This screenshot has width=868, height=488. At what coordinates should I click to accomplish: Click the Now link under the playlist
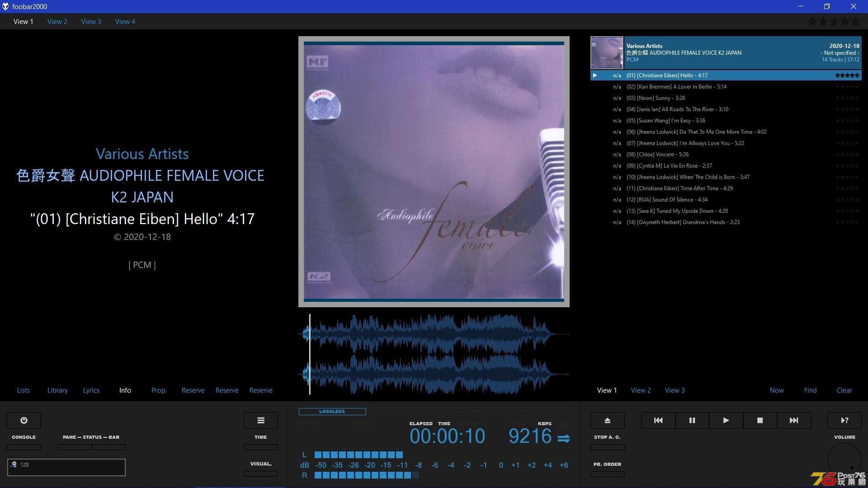(x=777, y=390)
